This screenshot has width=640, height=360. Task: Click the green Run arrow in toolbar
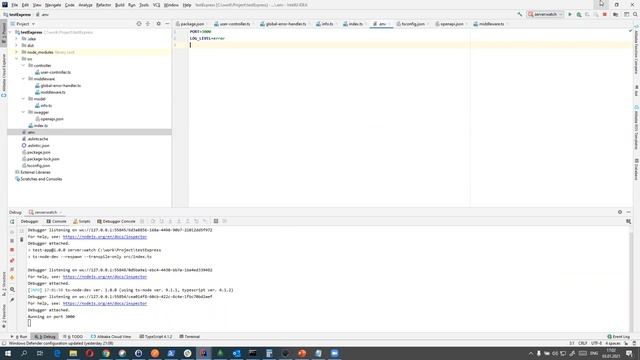click(570, 14)
